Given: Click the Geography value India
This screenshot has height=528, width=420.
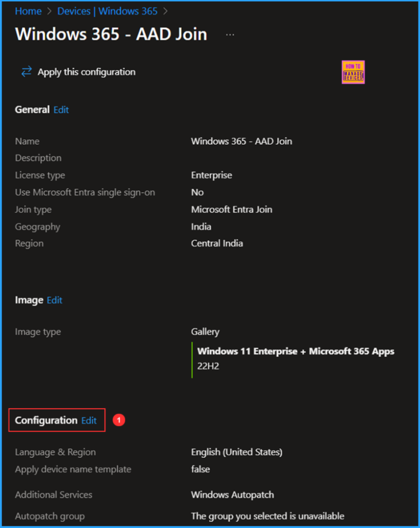Looking at the screenshot, I should pyautogui.click(x=201, y=227).
